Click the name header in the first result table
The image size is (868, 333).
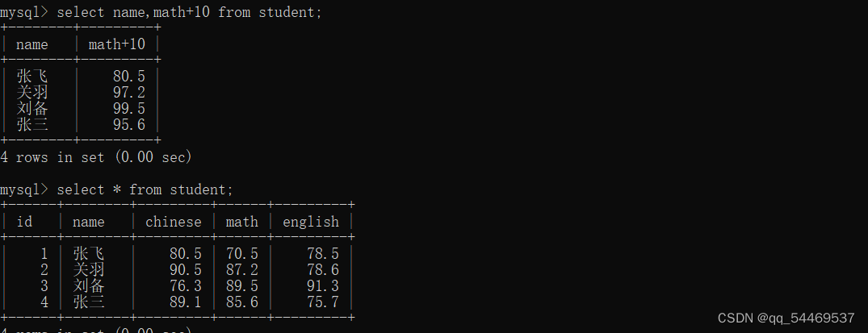coord(32,44)
